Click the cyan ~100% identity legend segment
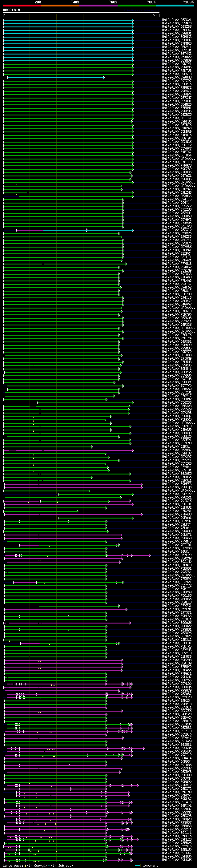The height and width of the screenshot is (868, 197). coord(175,6)
